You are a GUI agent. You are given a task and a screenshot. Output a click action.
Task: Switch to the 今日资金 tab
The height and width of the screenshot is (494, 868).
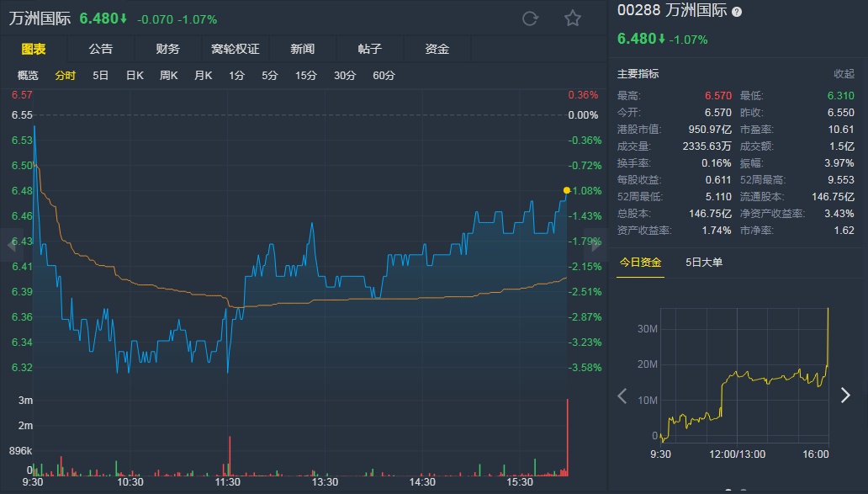point(640,263)
